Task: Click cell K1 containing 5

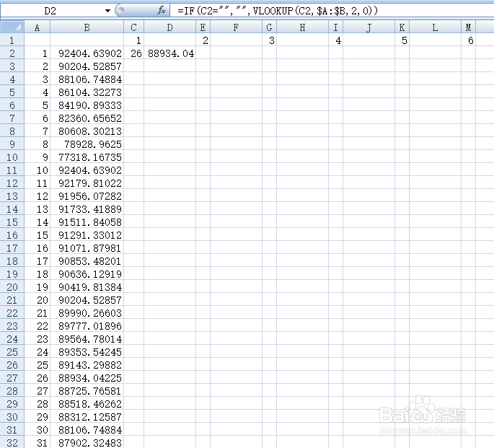Action: point(402,40)
